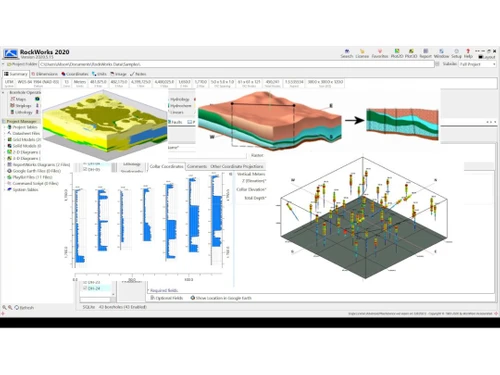Viewport: 500px width, 375px height.
Task: Switch to the Summary tab
Action: pyautogui.click(x=16, y=74)
